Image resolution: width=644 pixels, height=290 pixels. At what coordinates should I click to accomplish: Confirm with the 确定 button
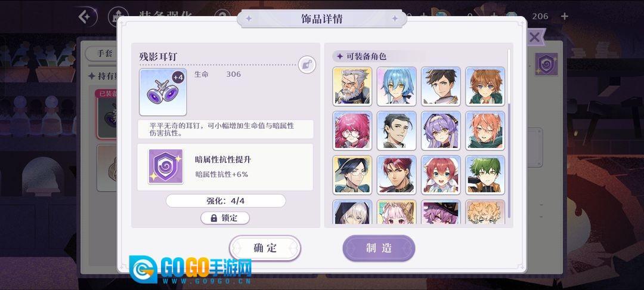click(265, 248)
